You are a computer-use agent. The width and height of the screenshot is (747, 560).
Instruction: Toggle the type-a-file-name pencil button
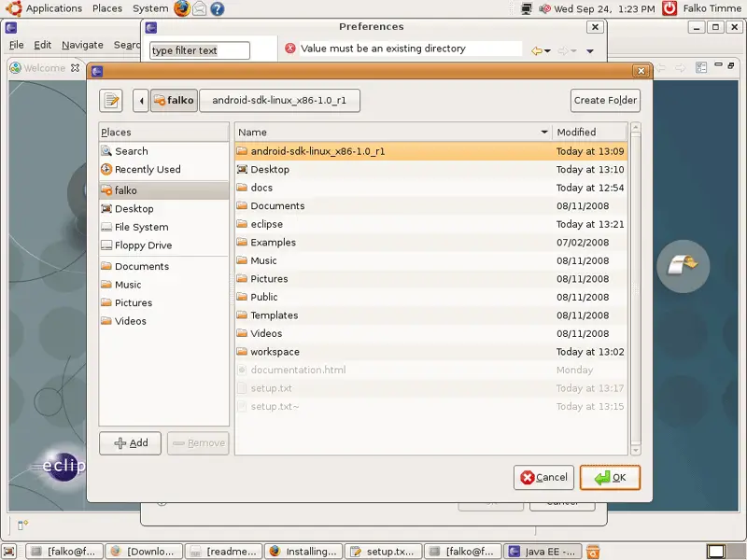pyautogui.click(x=111, y=101)
